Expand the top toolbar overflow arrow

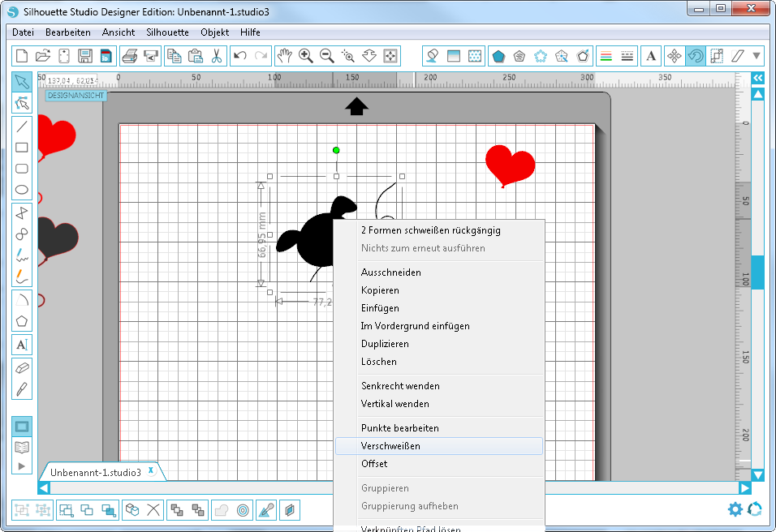click(757, 56)
